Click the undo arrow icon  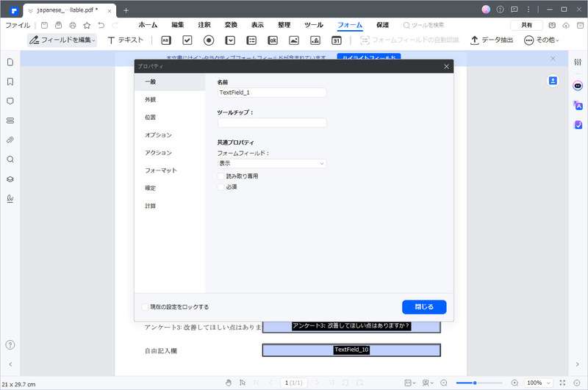click(x=101, y=25)
